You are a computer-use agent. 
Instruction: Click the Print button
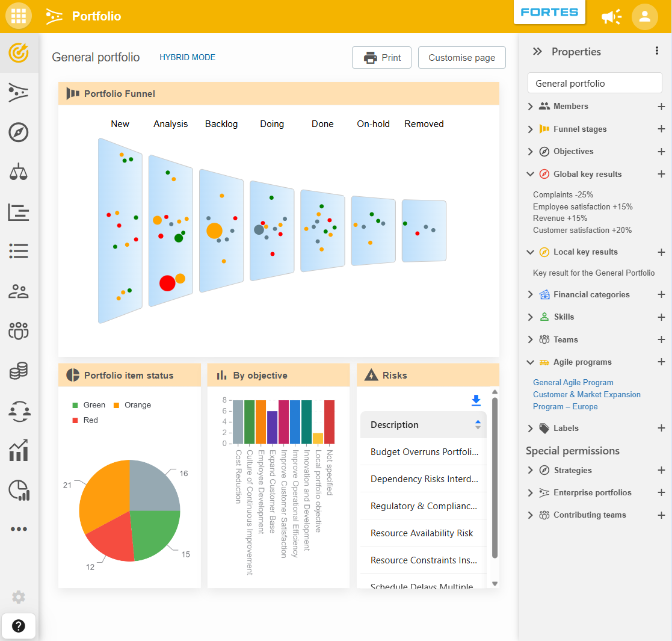(x=381, y=57)
